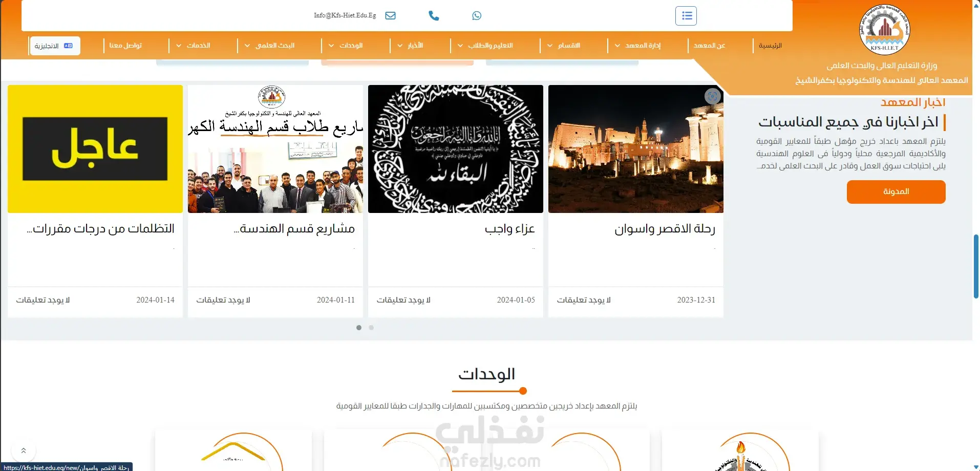Open the list menu icon button
This screenshot has height=471, width=980.
click(x=686, y=16)
